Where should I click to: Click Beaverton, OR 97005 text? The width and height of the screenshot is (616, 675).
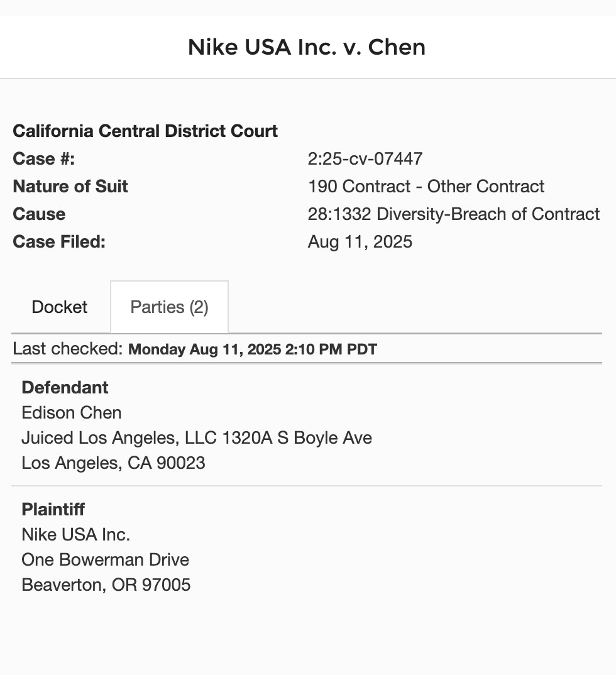tap(106, 585)
